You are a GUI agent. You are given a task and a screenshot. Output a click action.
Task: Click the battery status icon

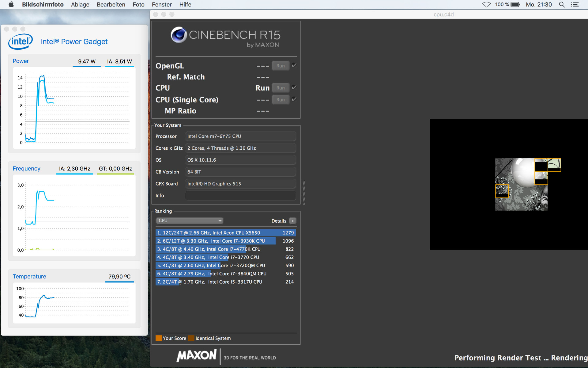click(515, 4)
